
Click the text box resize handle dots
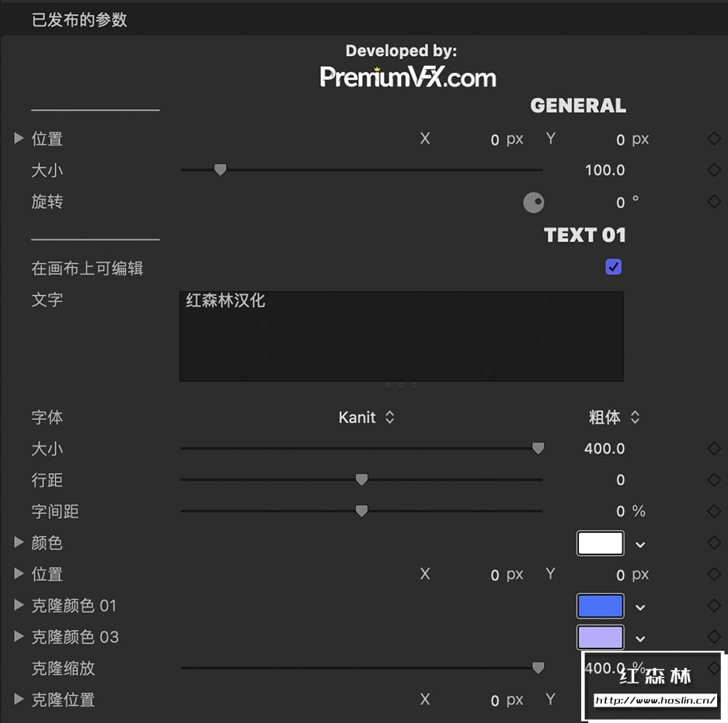pyautogui.click(x=401, y=386)
